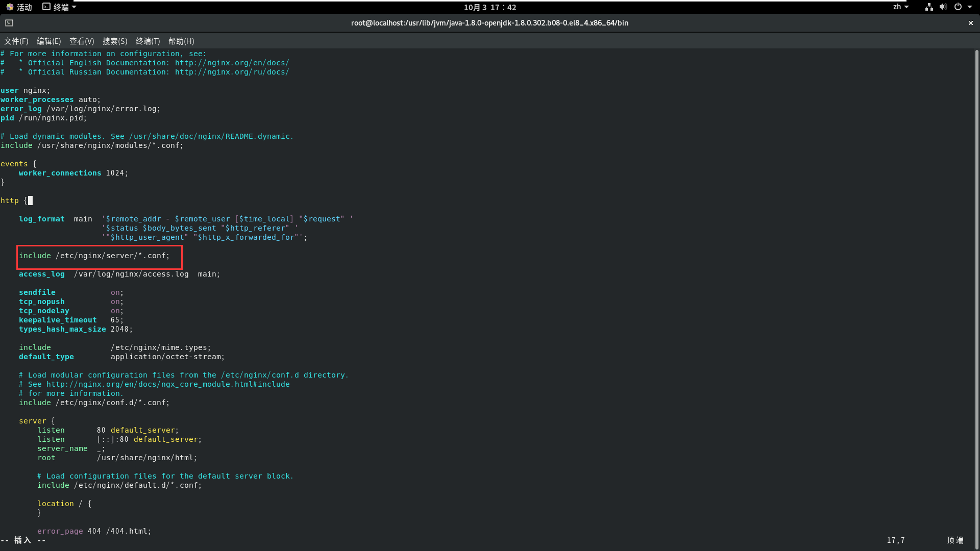Click the highlighted include /etc/nginx/server line
The width and height of the screenshot is (980, 551).
click(x=94, y=256)
